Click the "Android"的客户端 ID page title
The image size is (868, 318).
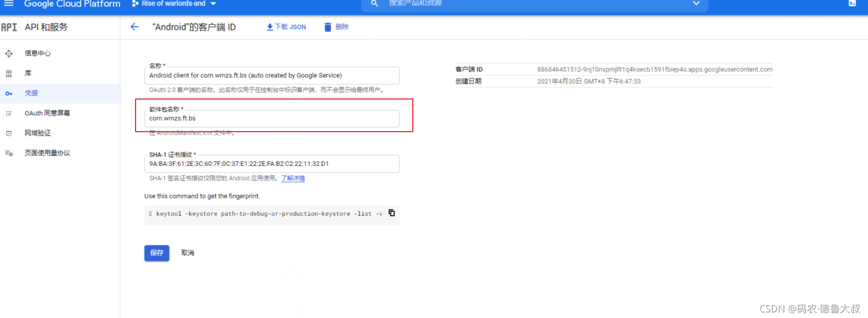click(194, 27)
